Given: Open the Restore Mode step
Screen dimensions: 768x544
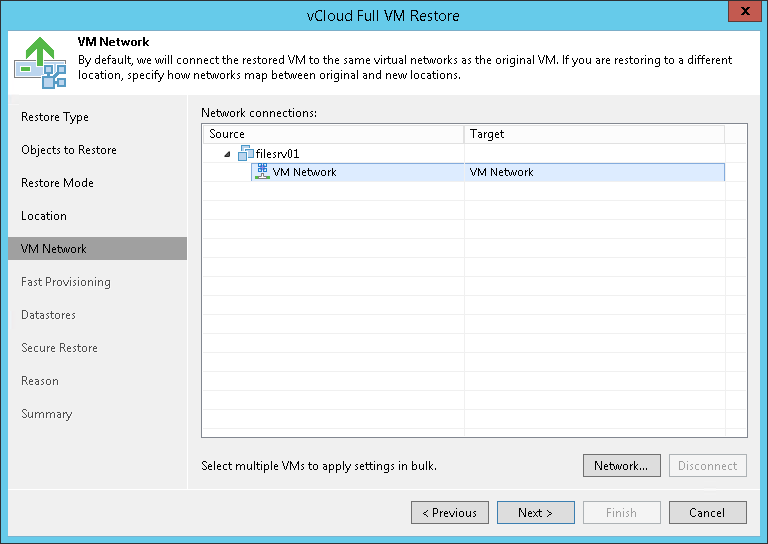Looking at the screenshot, I should [x=57, y=183].
